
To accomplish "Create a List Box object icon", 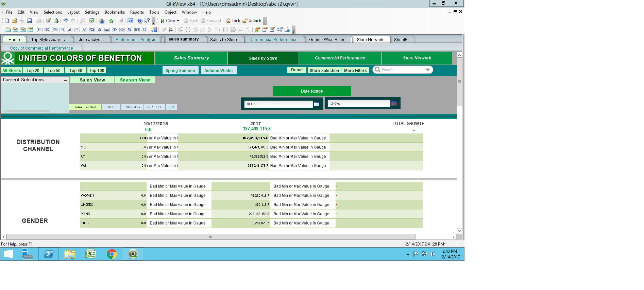I will (40, 30).
